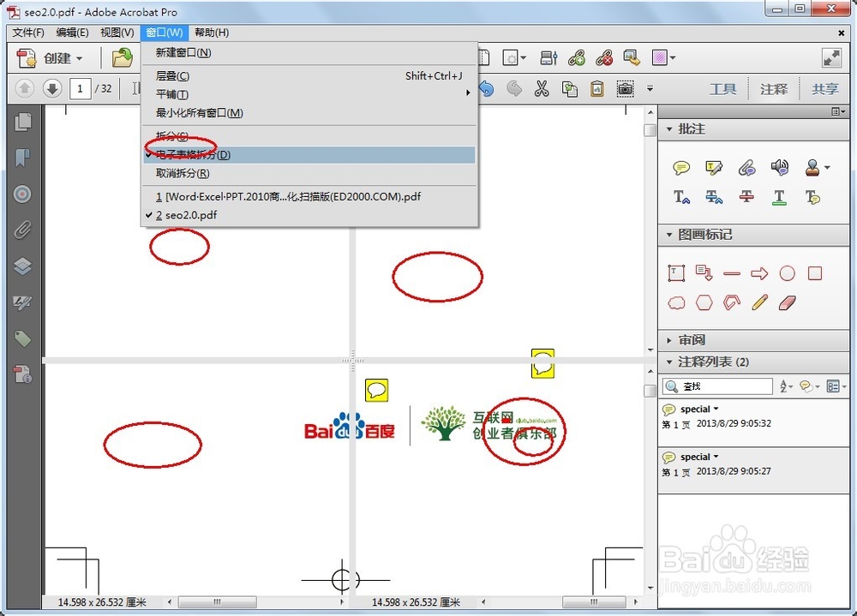Open the Stamp tool dropdown arrow
857x616 pixels.
[827, 168]
